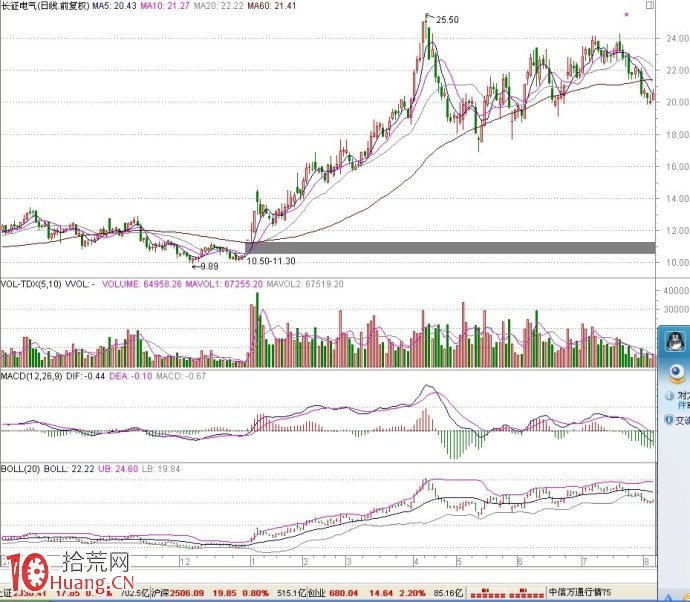Click the BOLL: 22.22 middle band value
Screen dimensions: 690x602
69,469
